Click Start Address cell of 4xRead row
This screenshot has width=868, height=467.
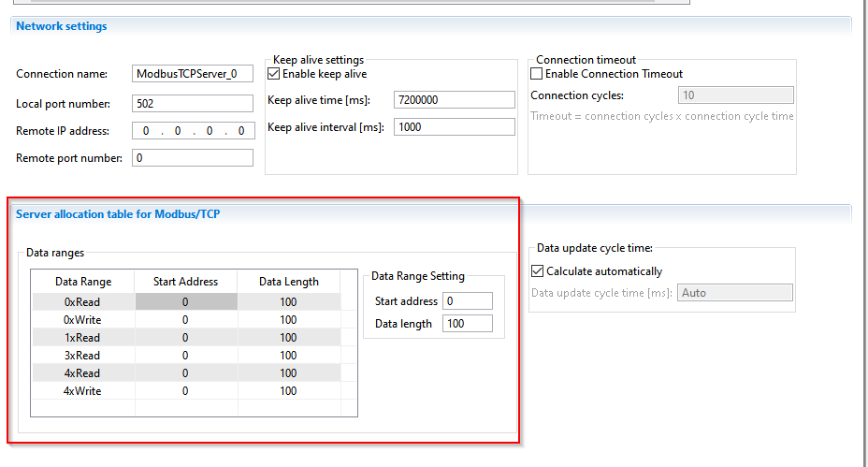coord(186,372)
